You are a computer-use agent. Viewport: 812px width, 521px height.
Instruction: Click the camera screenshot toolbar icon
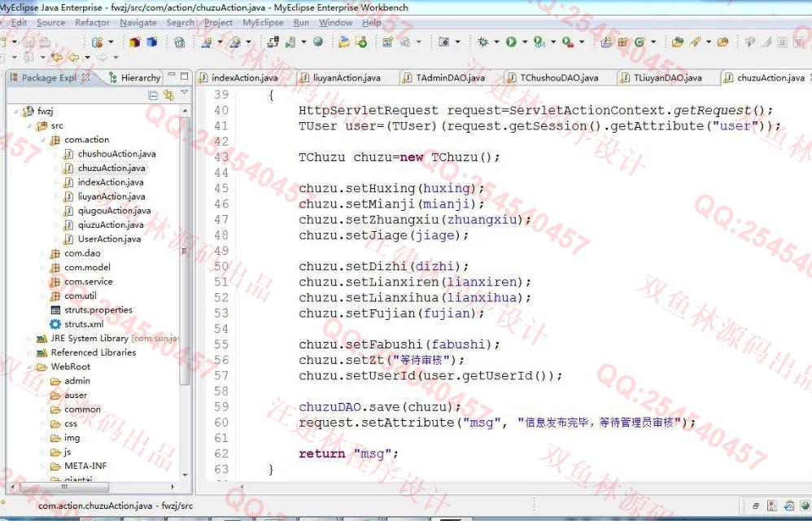(443, 42)
